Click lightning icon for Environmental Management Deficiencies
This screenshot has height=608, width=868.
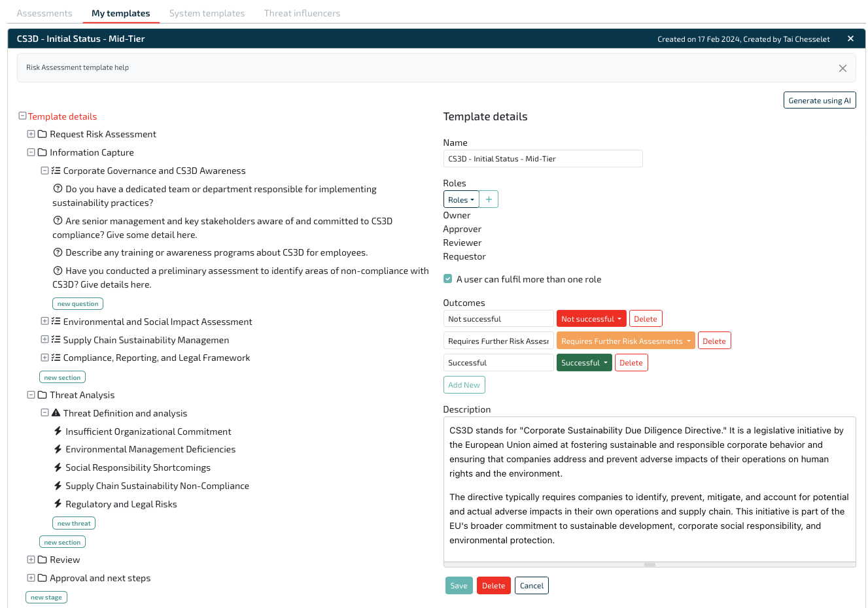click(x=58, y=449)
